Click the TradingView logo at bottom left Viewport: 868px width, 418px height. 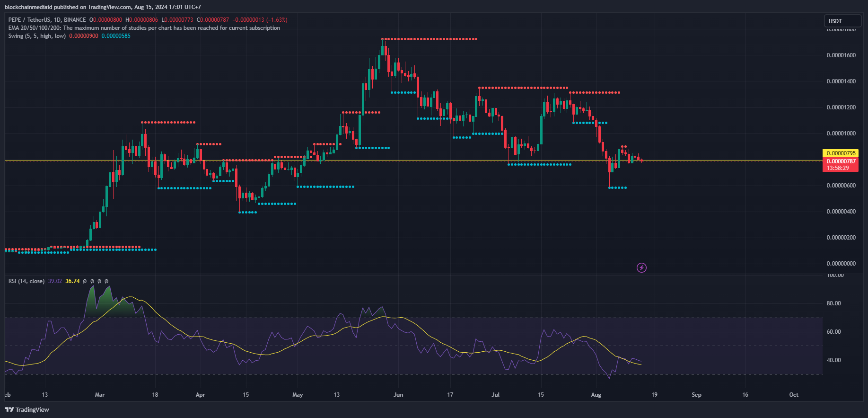coord(27,409)
